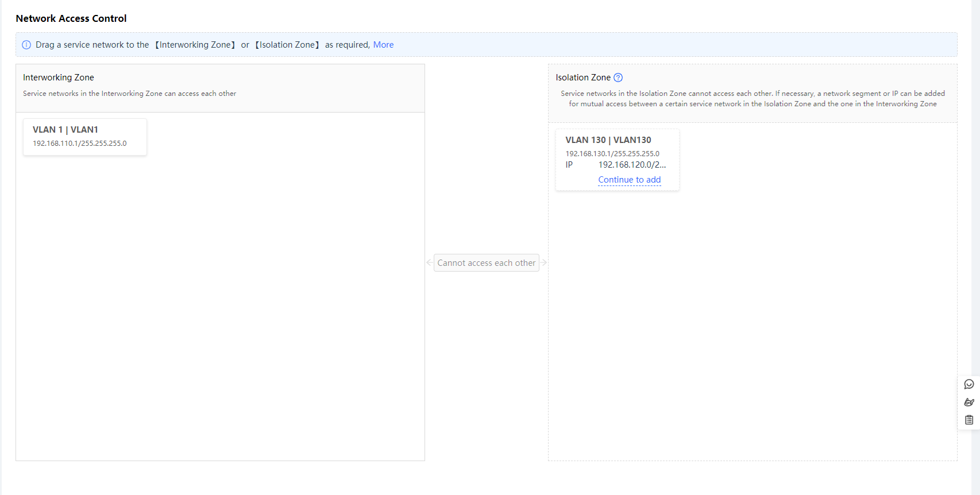Select the VLAN 130 | VLAN130 card title
Viewport: 980px width, 495px height.
[608, 140]
